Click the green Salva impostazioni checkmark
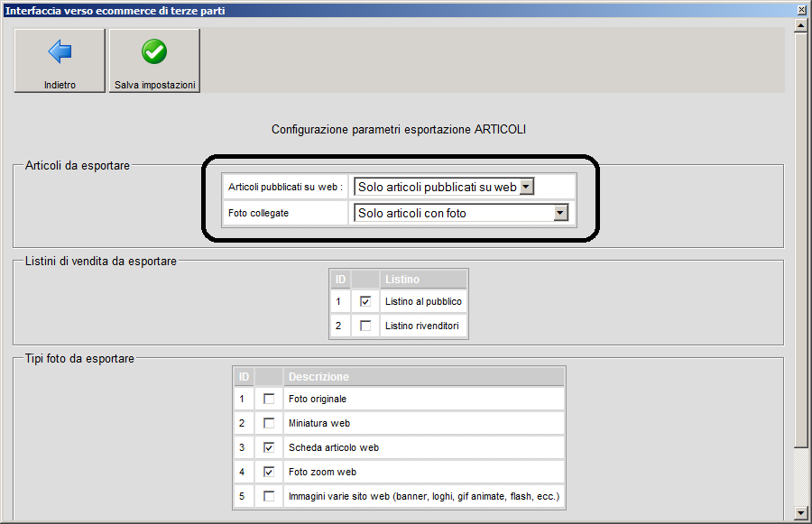 click(154, 51)
